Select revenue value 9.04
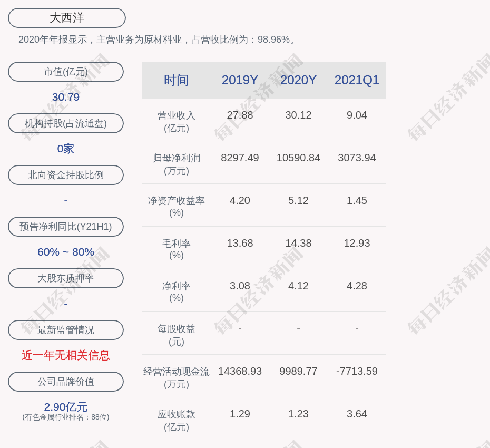490x448 pixels. click(x=357, y=115)
